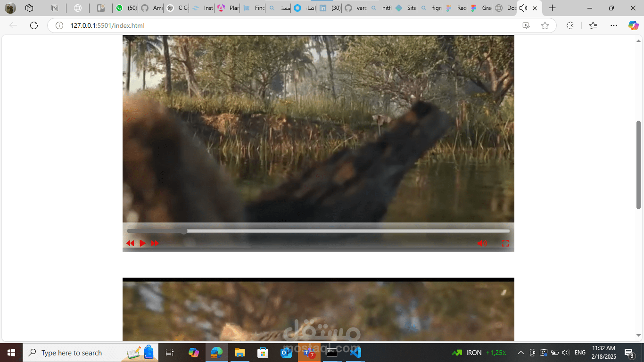This screenshot has height=362, width=644.
Task: Mute the video using the red speaker icon
Action: [x=482, y=243]
